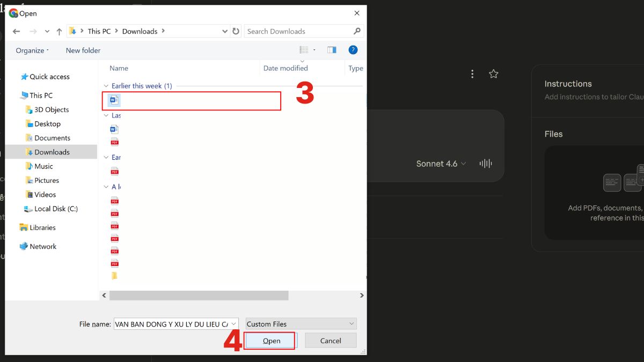Open the Videos folder
This screenshot has height=362, width=644.
[x=45, y=195]
